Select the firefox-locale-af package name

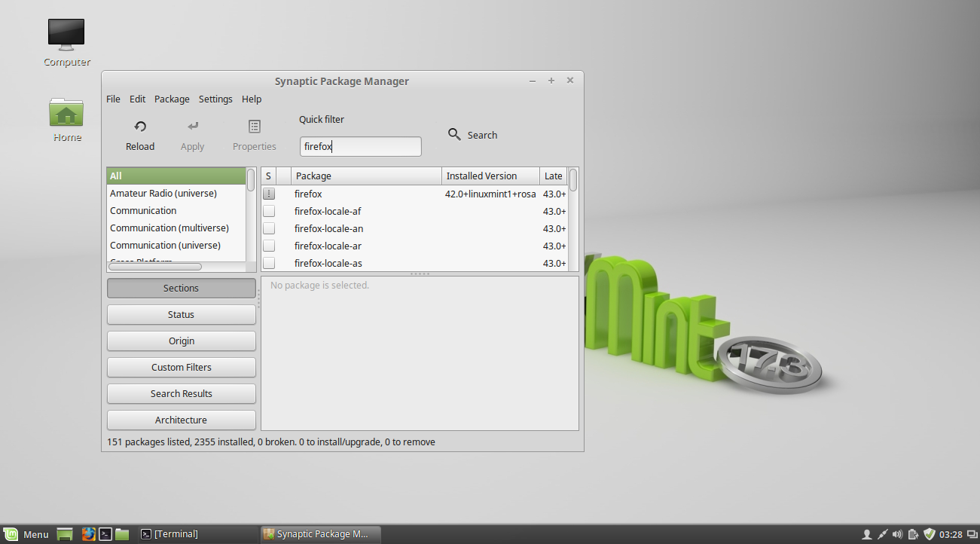pyautogui.click(x=328, y=211)
